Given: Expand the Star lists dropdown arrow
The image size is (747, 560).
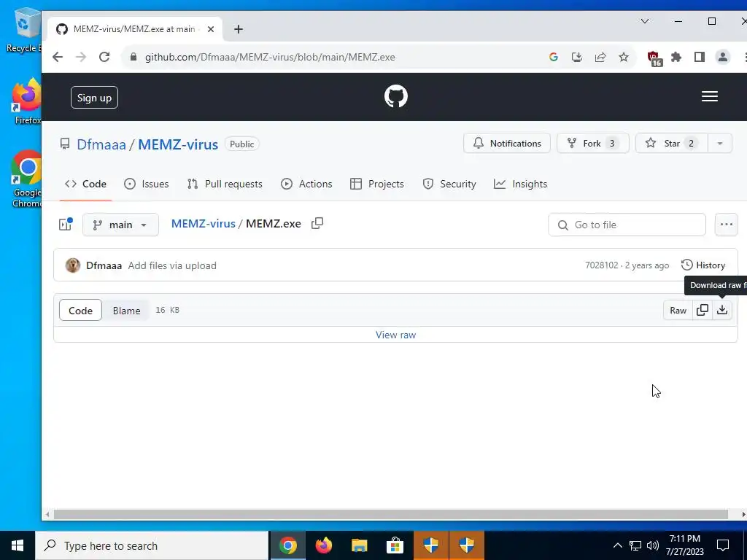Looking at the screenshot, I should [720, 144].
